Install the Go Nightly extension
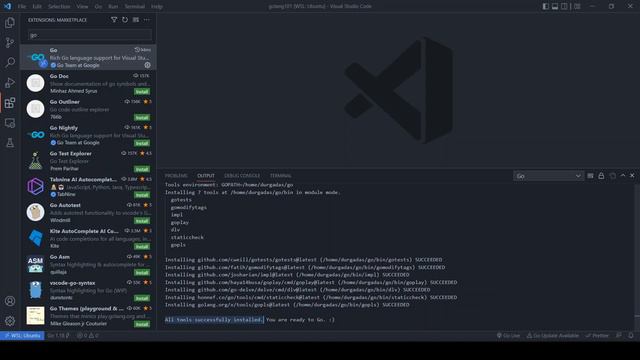Image resolution: width=640 pixels, height=360 pixels. pyautogui.click(x=142, y=143)
